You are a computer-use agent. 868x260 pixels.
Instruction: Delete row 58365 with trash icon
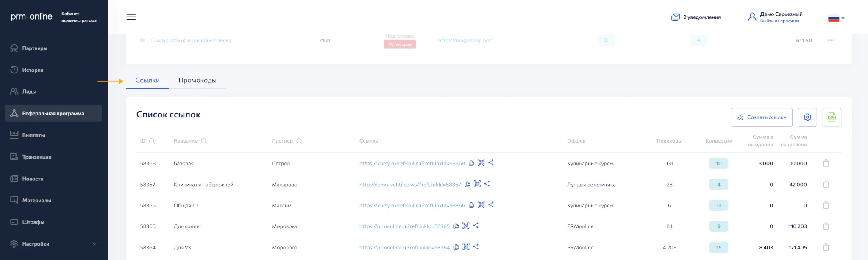(x=826, y=226)
